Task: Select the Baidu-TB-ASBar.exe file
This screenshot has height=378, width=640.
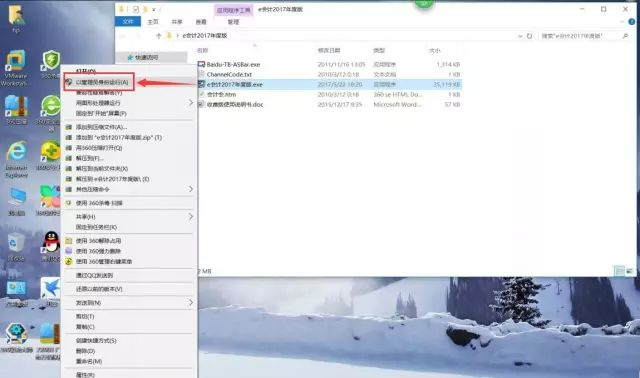Action: click(233, 64)
